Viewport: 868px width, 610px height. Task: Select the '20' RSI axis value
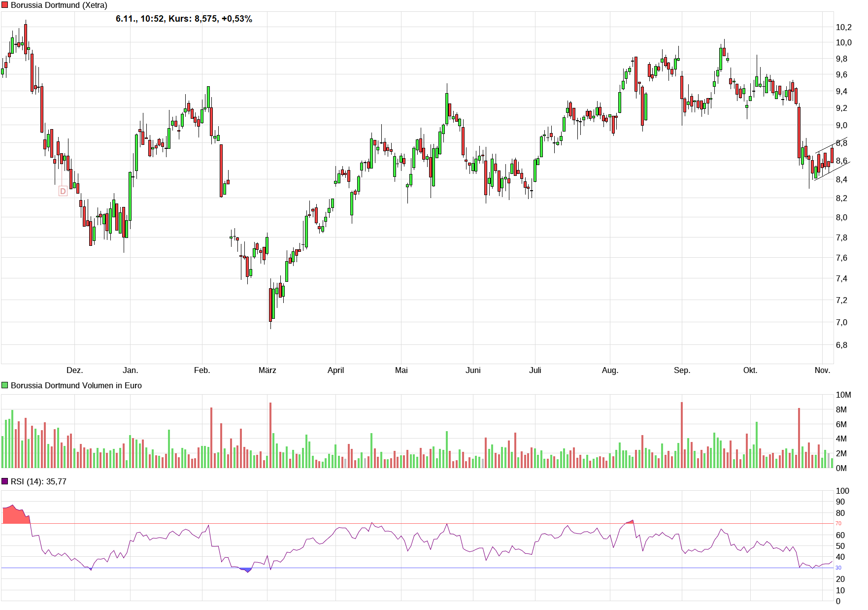840,579
